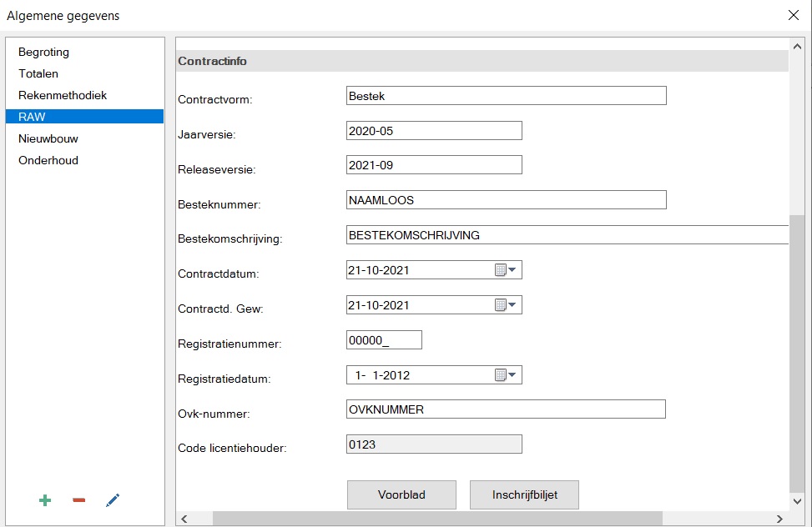812x527 pixels.
Task: Focus the Besteknummer text field
Action: pyautogui.click(x=506, y=200)
